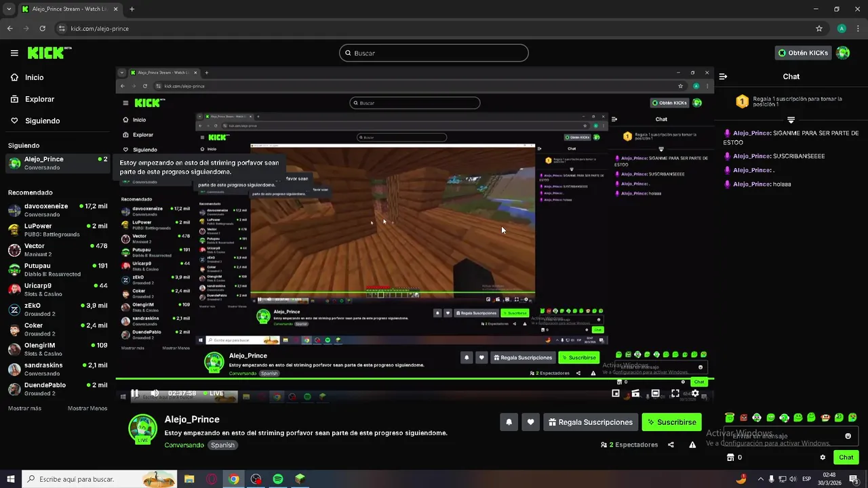Click the Suscribirse button
868x488 pixels.
(671, 422)
